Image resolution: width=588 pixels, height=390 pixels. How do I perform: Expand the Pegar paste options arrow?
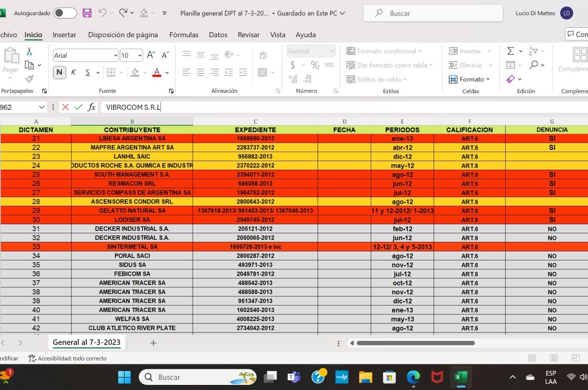pyautogui.click(x=10, y=78)
